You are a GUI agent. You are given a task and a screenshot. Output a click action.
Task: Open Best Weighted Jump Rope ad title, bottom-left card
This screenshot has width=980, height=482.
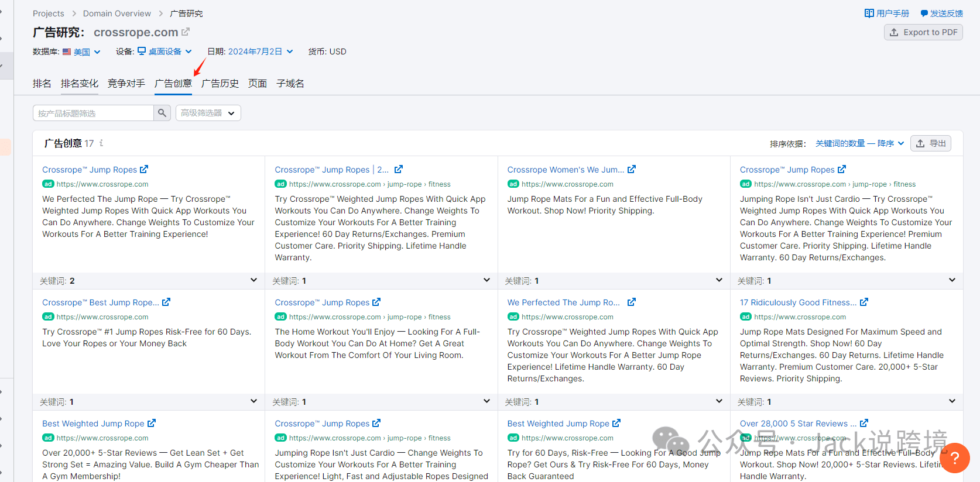[x=93, y=424]
